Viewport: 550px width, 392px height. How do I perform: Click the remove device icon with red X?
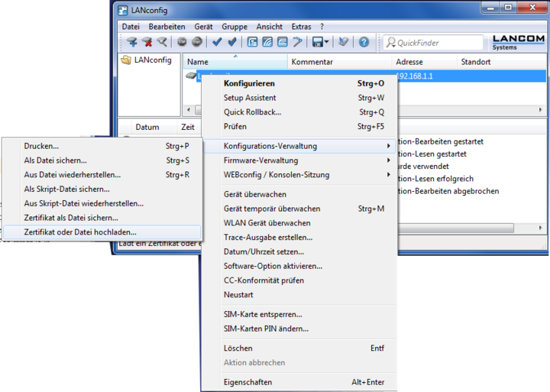147,42
